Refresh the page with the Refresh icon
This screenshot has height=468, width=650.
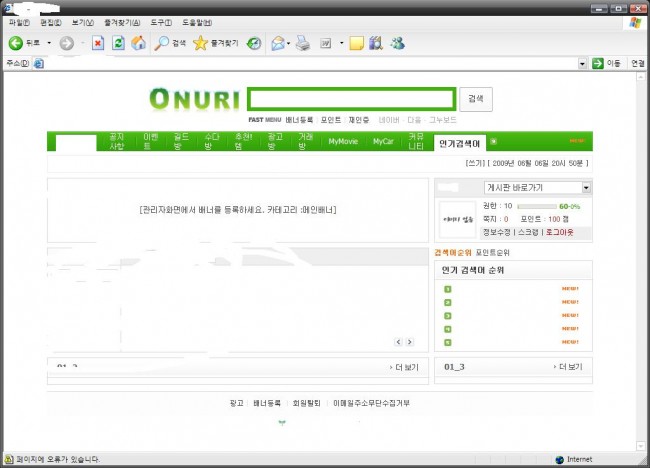(x=118, y=43)
